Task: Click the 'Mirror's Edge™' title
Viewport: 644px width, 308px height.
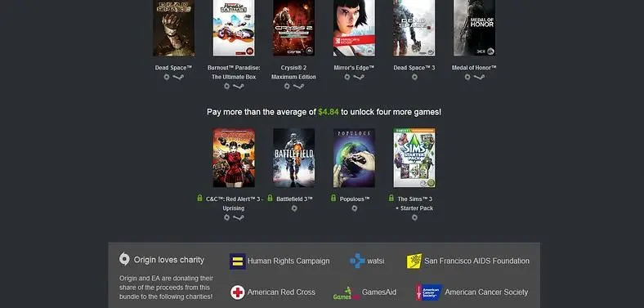Action: 354,68
